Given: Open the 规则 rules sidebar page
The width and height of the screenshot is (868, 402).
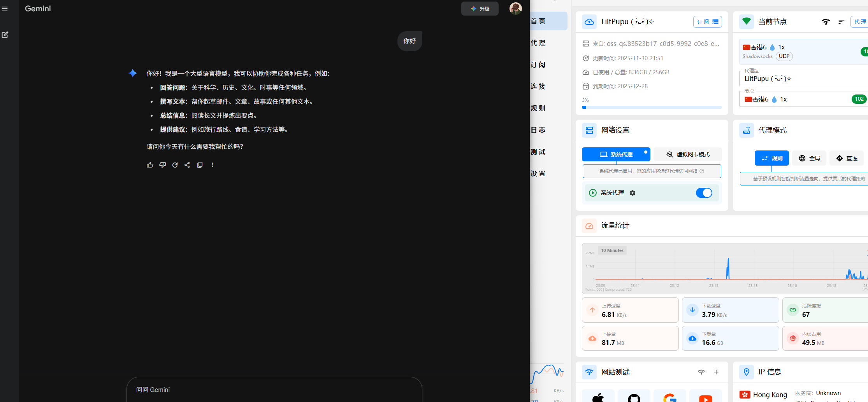Looking at the screenshot, I should coord(538,108).
